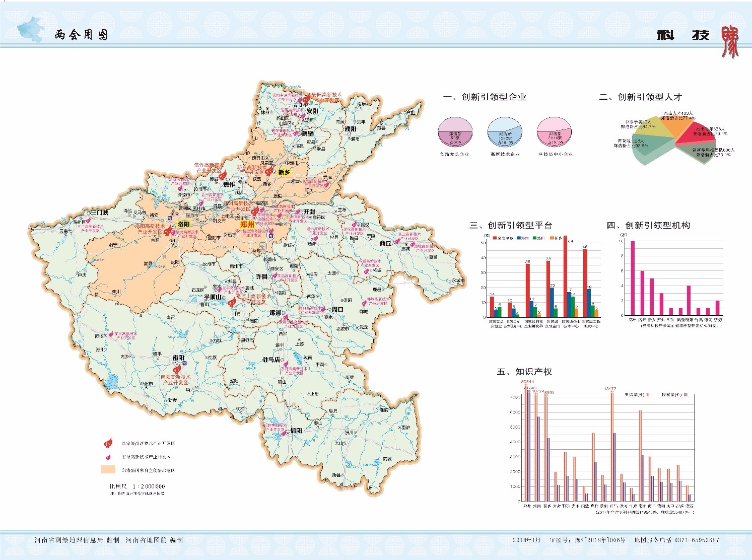The height and width of the screenshot is (560, 752).
Task: Click the red national-level high-tech zone legend icon
Action: 108,443
